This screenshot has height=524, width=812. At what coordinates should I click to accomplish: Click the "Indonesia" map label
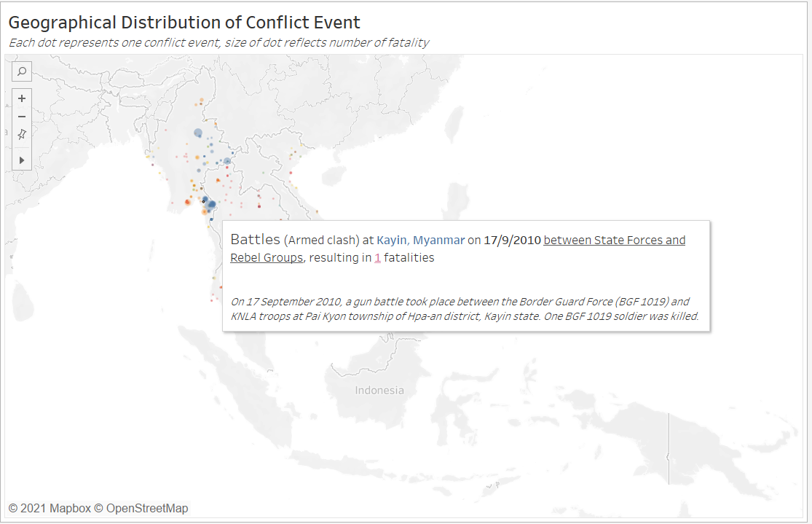[x=379, y=391]
